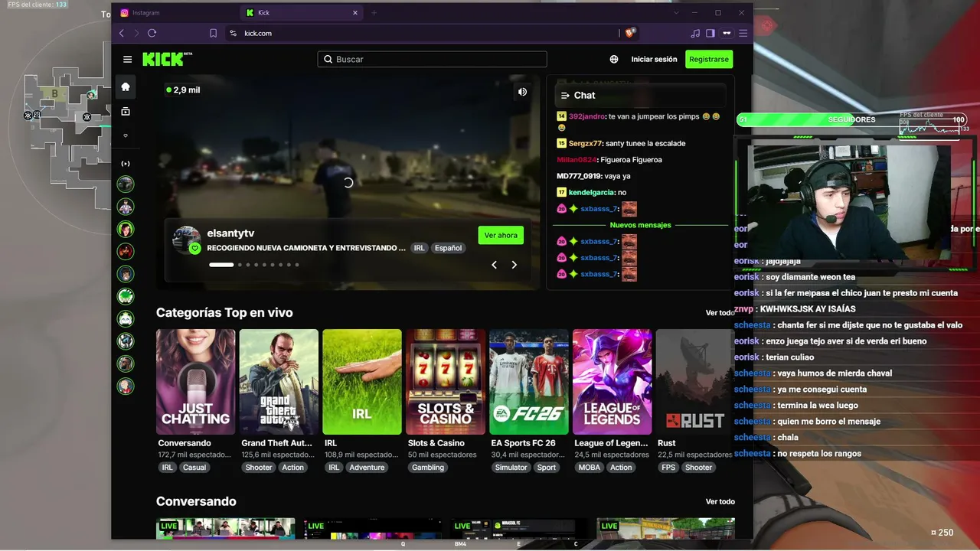Click the Ver ahora button
This screenshot has width=980, height=551.
(x=501, y=235)
